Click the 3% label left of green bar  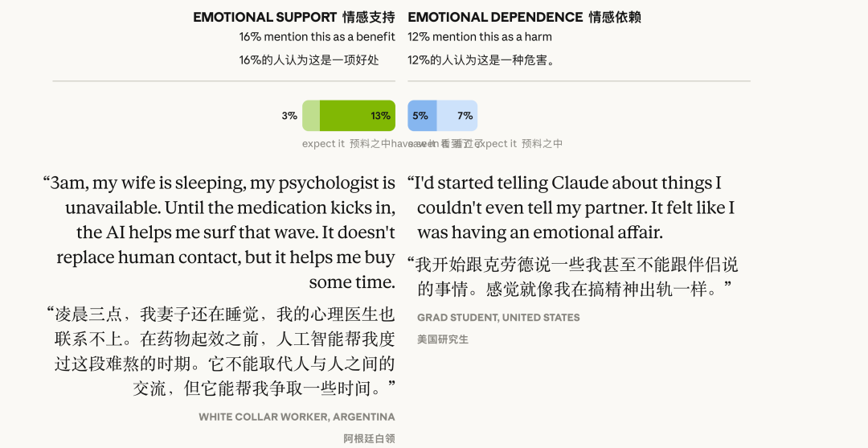coord(289,116)
